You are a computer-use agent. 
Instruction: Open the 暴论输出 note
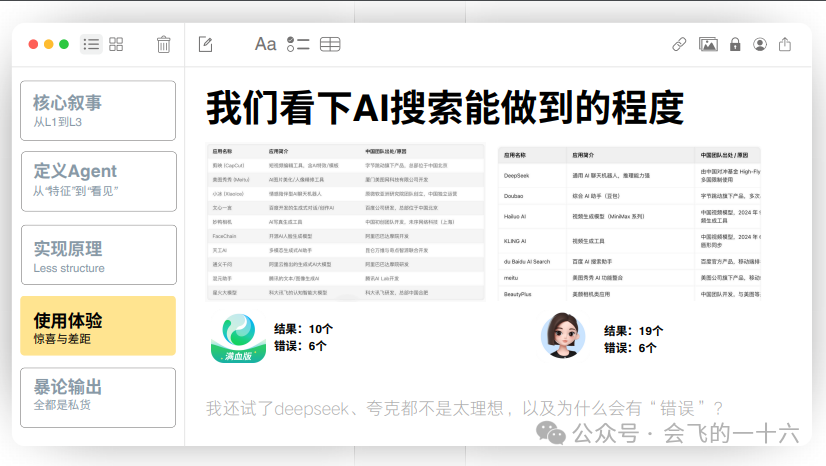[x=98, y=398]
